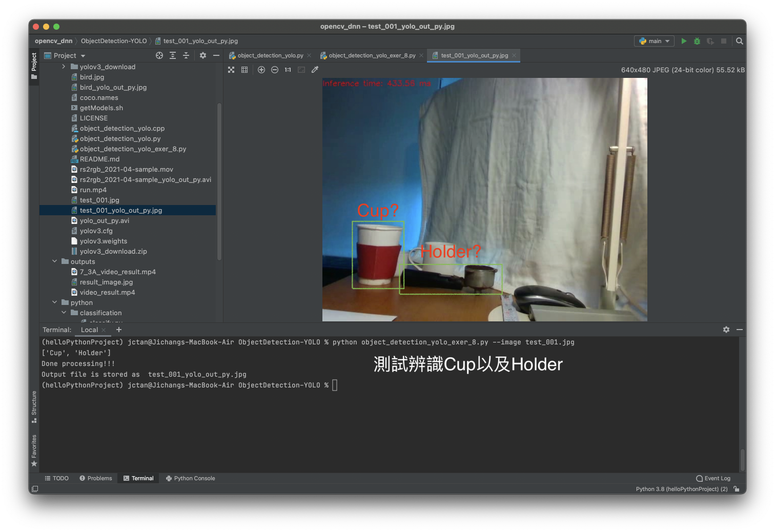Add a new terminal session
775x532 pixels.
click(119, 330)
